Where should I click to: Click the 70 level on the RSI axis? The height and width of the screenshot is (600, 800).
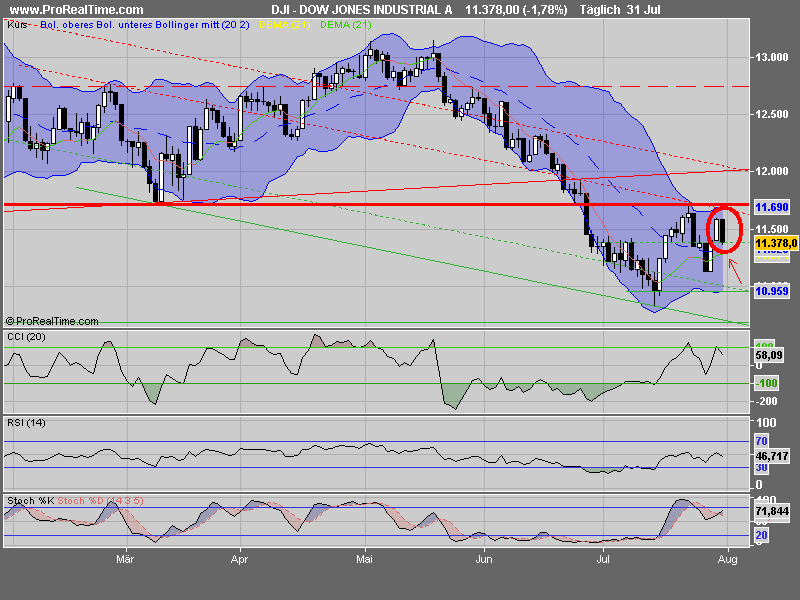pyautogui.click(x=762, y=441)
